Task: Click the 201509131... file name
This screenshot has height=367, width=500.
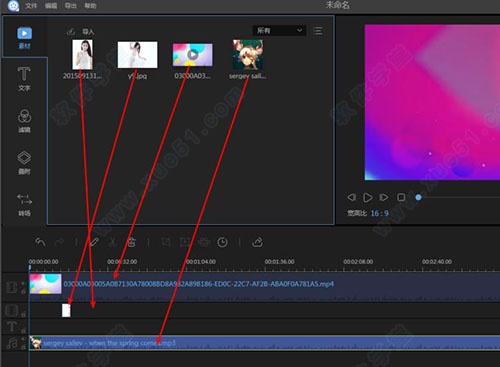Action: click(x=82, y=76)
